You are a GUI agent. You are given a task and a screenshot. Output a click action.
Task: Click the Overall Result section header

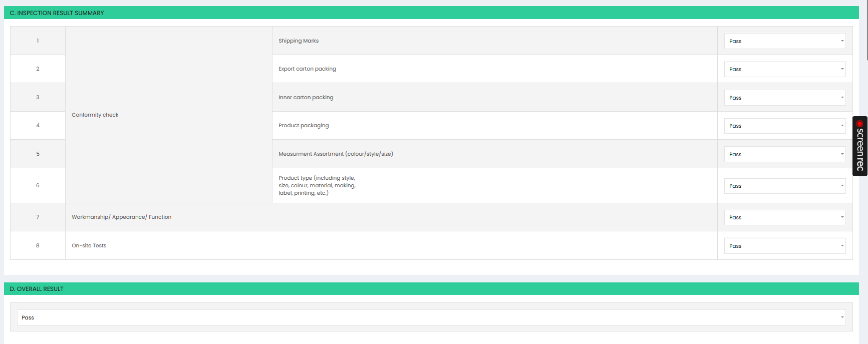pos(431,289)
